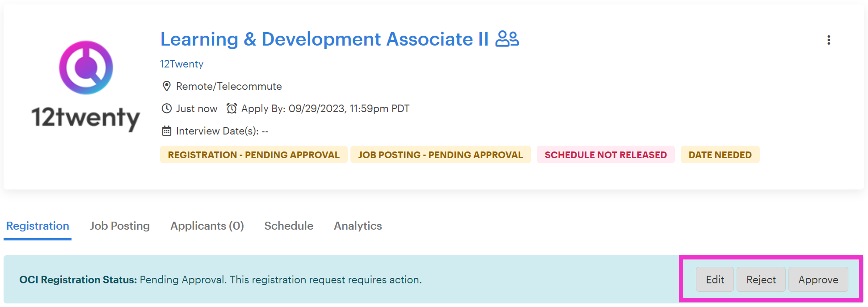868x307 pixels.
Task: Open the Analytics tab
Action: (x=358, y=226)
